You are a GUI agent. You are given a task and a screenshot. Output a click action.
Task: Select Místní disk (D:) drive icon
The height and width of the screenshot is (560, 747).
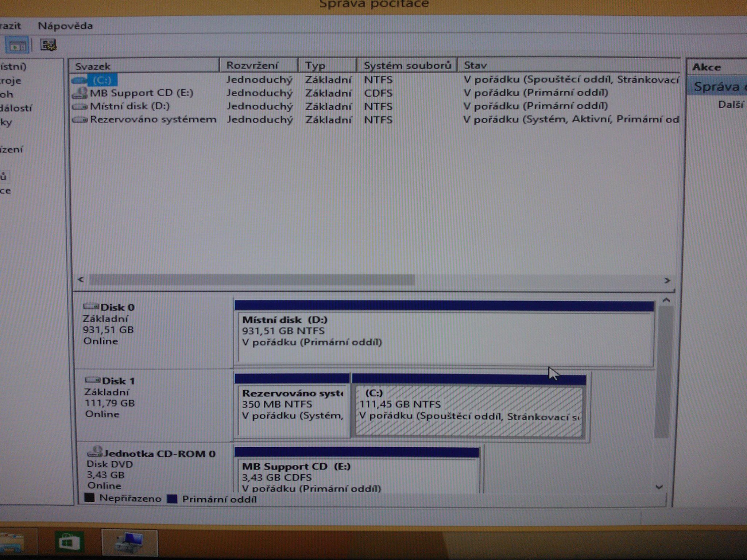pyautogui.click(x=80, y=106)
